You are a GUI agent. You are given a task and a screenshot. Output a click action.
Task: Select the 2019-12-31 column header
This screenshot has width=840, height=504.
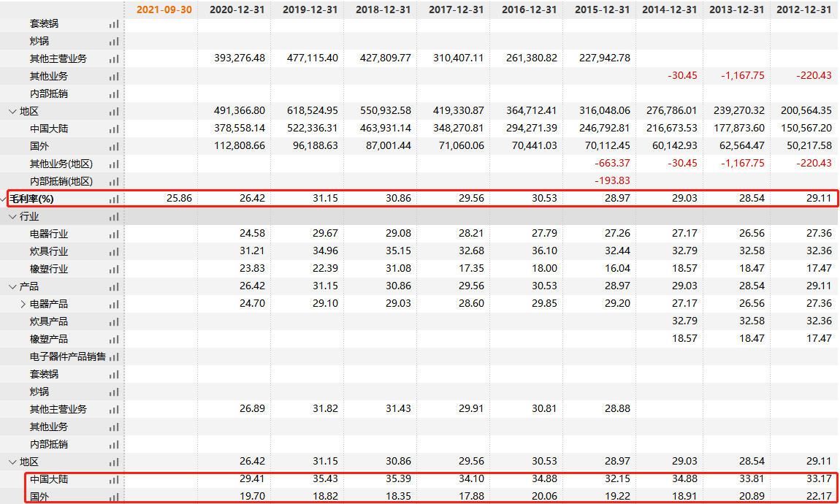(x=310, y=9)
